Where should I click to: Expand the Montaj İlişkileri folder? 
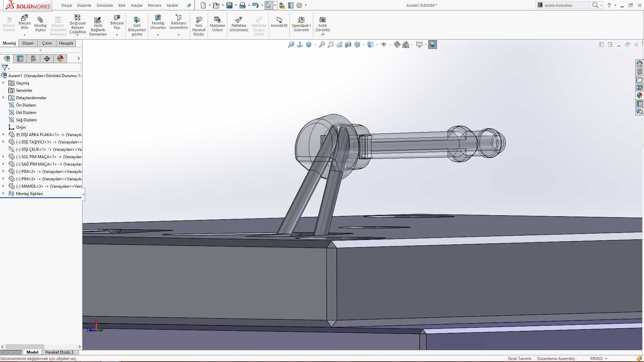click(x=3, y=193)
